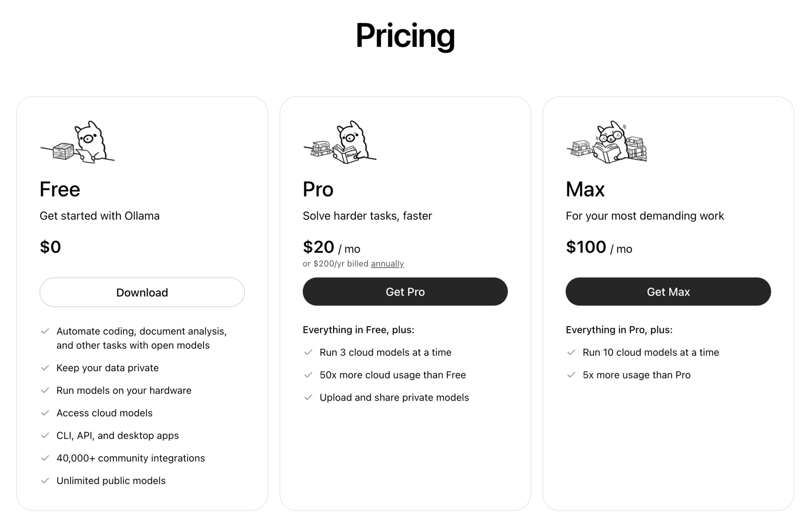Viewport: 812px width, 526px height.
Task: Click the $20 / mo price text
Action: tap(331, 247)
